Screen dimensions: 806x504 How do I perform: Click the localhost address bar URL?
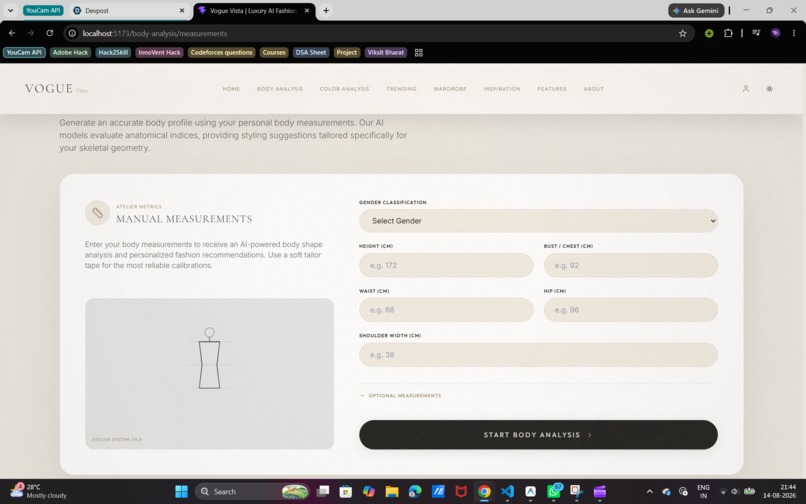[x=155, y=33]
